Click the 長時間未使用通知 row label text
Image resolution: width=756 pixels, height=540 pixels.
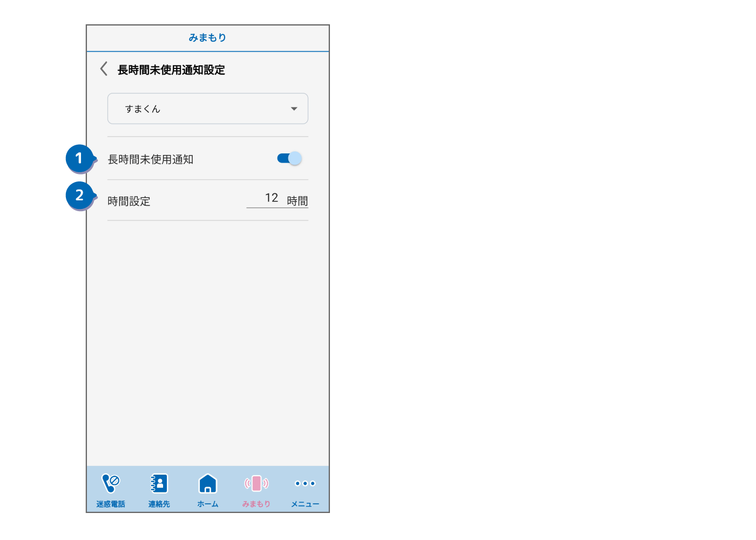click(151, 159)
